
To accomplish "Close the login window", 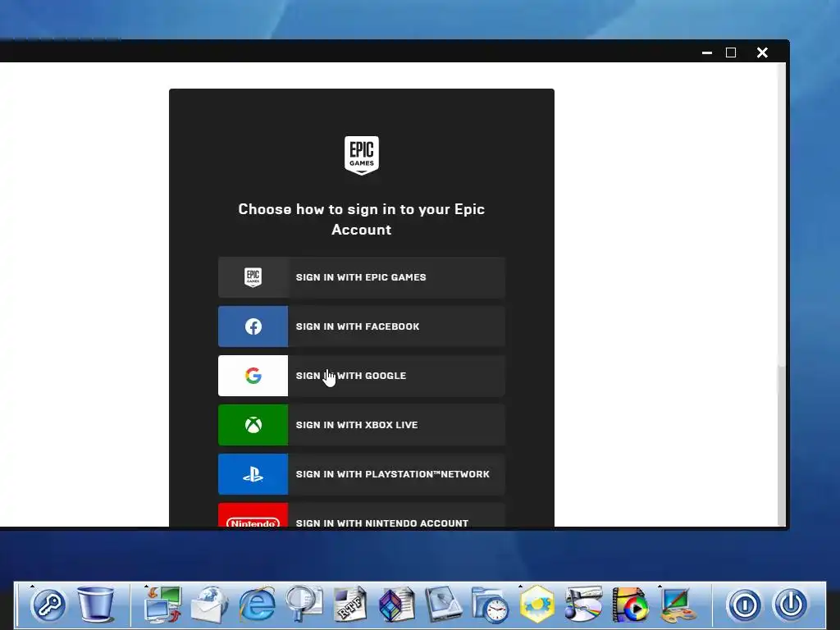I will pos(762,52).
